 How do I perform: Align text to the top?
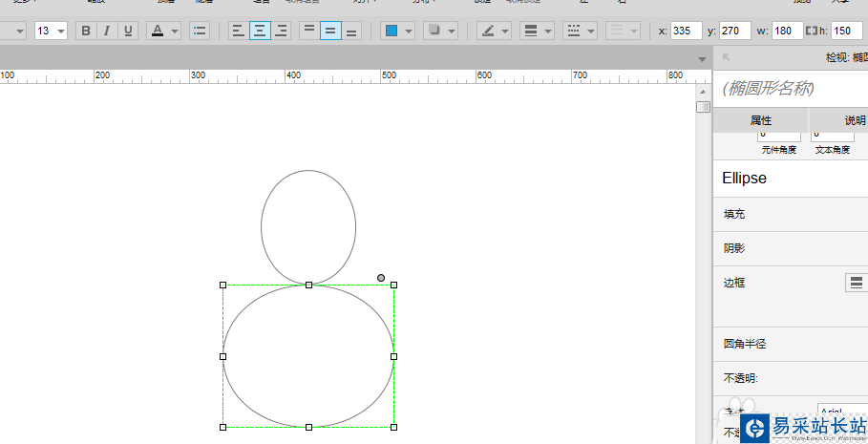point(308,31)
